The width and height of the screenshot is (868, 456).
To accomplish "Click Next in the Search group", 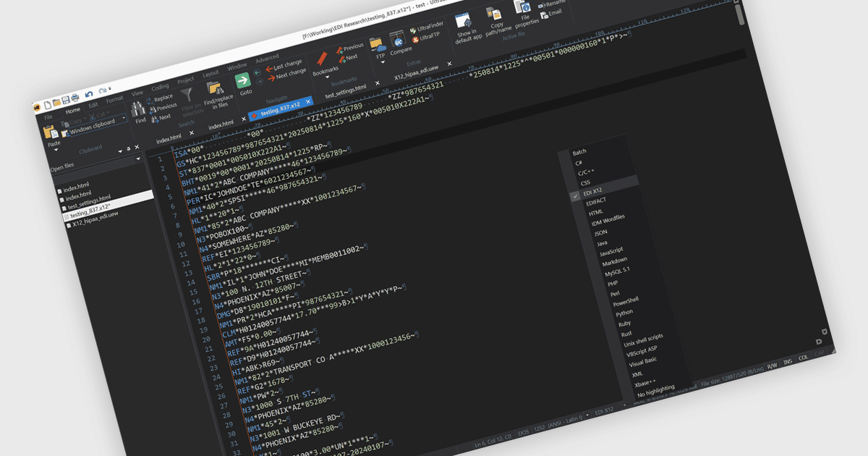I will click(161, 117).
